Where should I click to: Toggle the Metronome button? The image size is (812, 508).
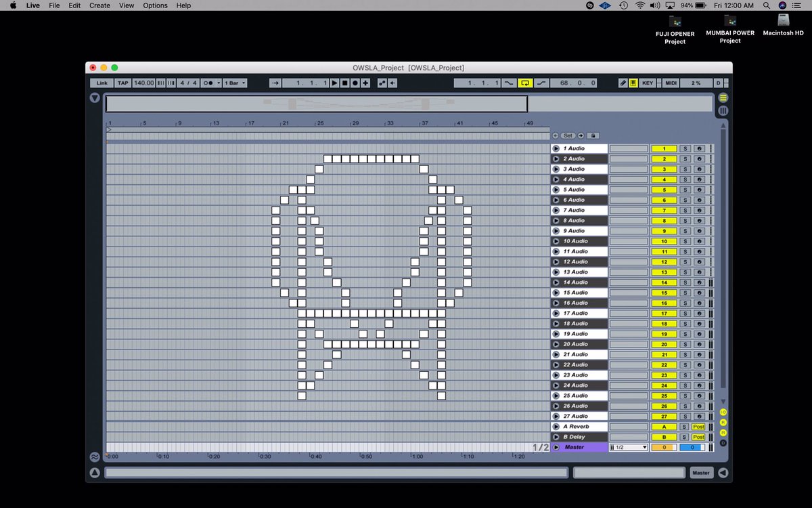(x=210, y=83)
